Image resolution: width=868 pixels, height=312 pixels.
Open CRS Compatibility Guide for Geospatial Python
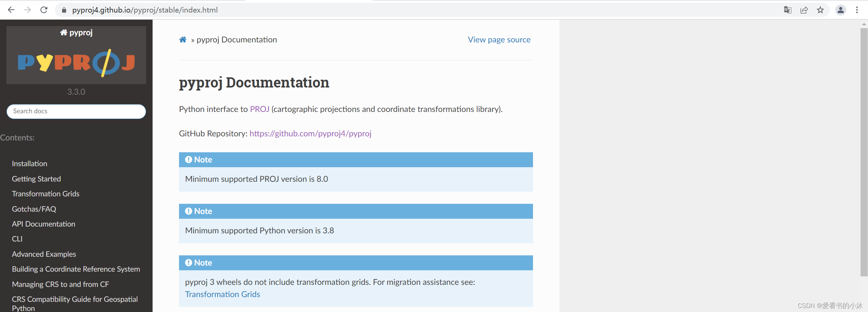click(x=75, y=304)
